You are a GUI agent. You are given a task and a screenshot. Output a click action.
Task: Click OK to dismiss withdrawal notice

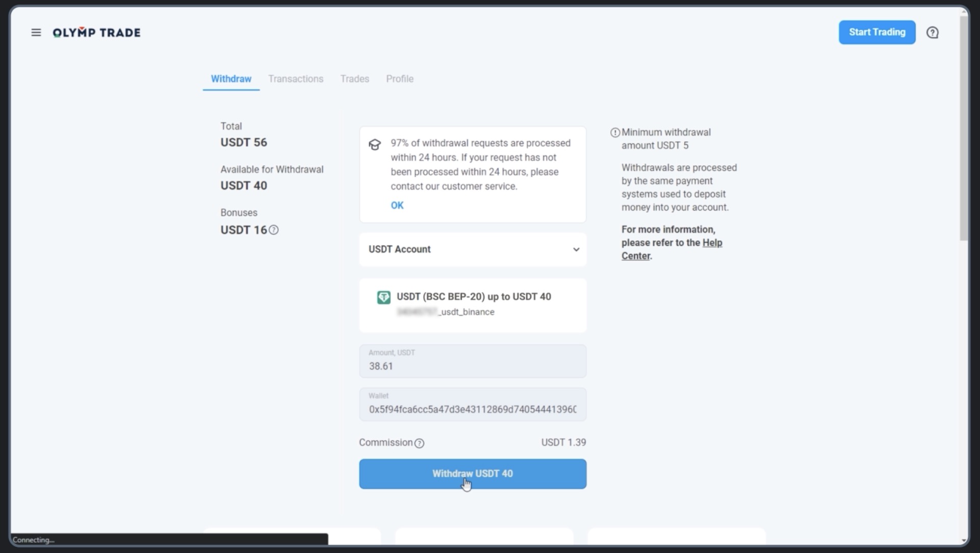[x=397, y=205]
